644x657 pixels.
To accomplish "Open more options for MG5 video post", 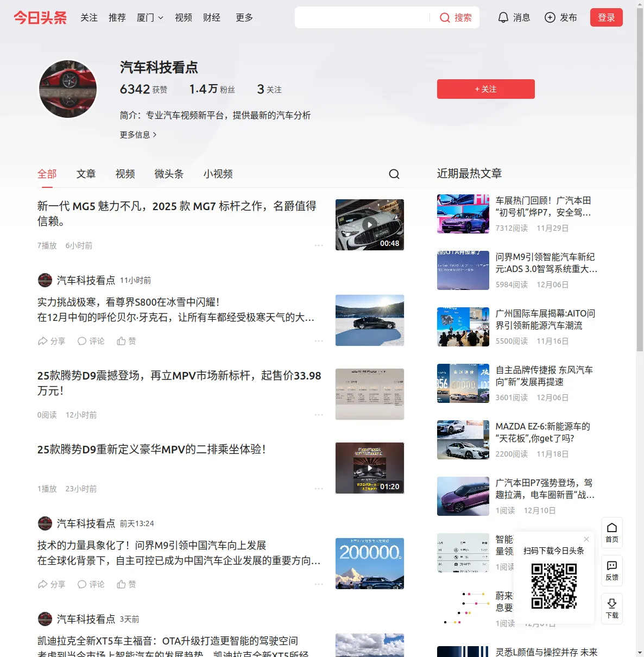I will pyautogui.click(x=319, y=245).
